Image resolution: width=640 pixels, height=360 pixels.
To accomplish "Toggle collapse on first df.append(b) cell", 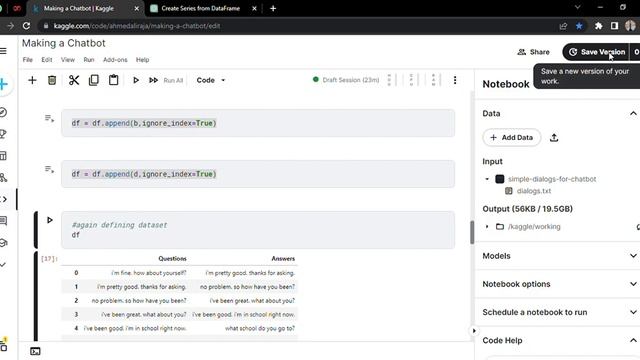I will tap(49, 119).
